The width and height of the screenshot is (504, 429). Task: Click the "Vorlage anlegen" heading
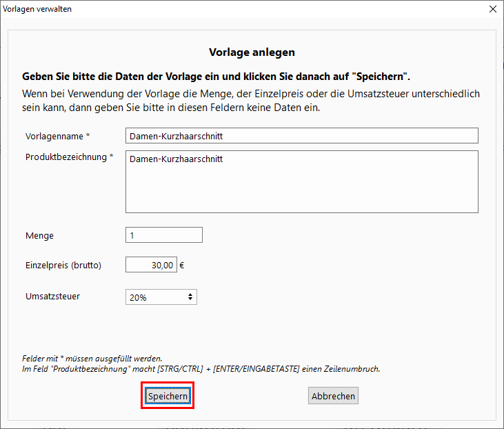(252, 52)
